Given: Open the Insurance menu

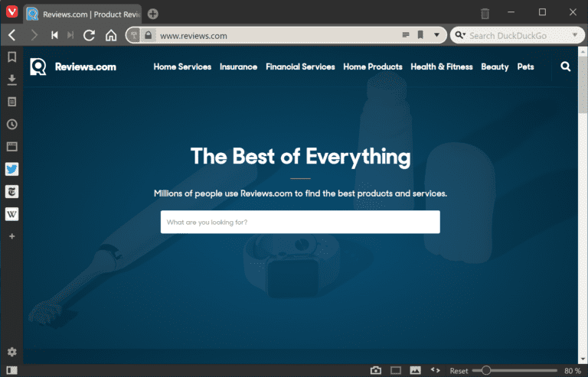Looking at the screenshot, I should click(239, 67).
